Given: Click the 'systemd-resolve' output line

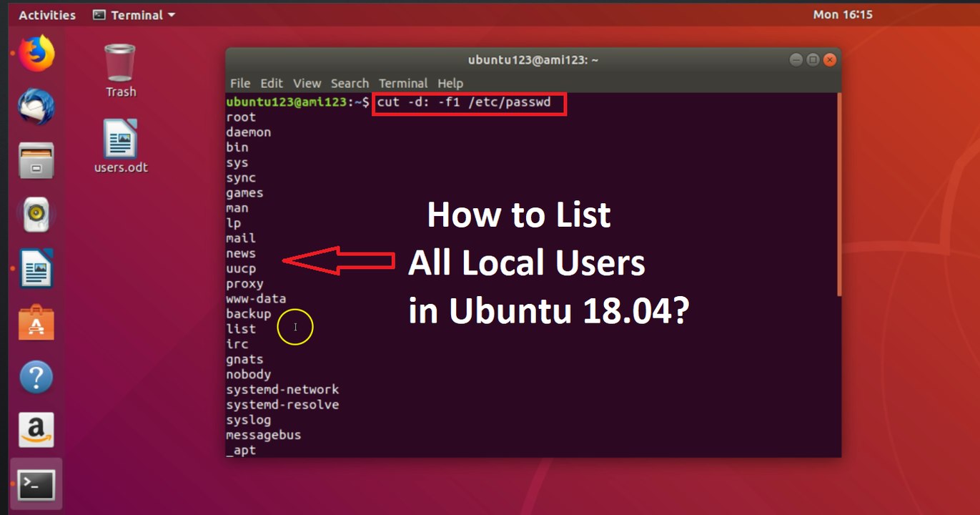Looking at the screenshot, I should pyautogui.click(x=282, y=405).
